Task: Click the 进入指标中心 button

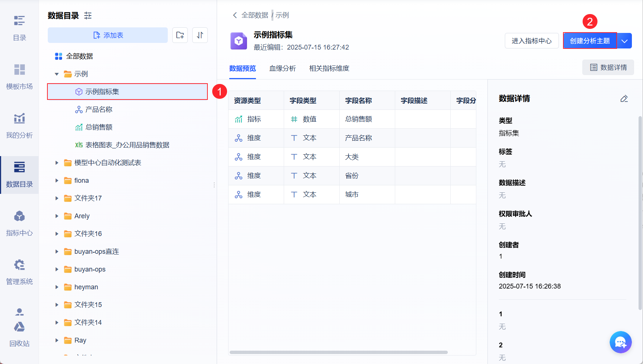Action: (532, 41)
